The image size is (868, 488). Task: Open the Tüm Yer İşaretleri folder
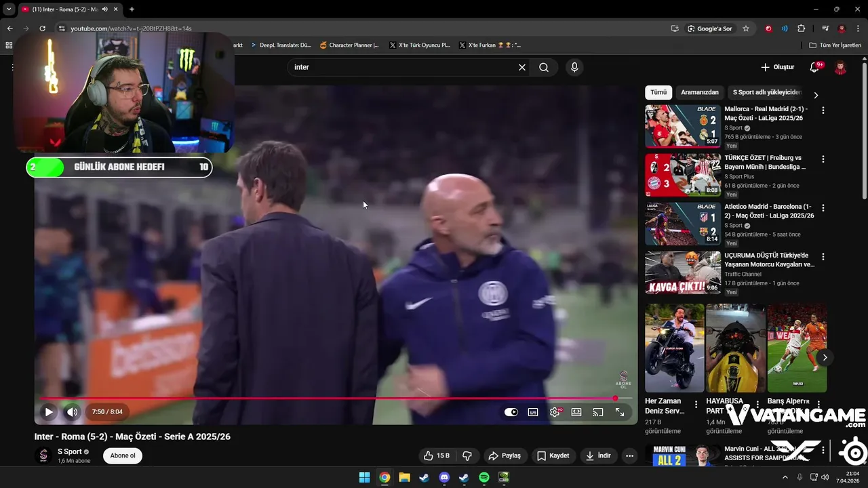835,45
